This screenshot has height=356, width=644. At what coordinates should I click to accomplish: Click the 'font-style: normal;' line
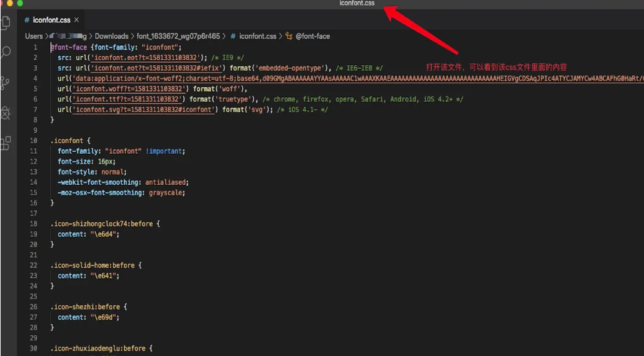tap(93, 172)
